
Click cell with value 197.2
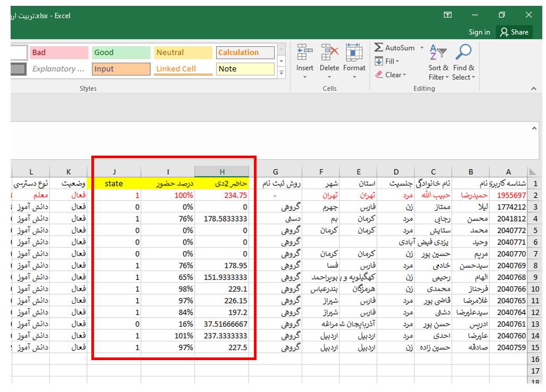222,312
